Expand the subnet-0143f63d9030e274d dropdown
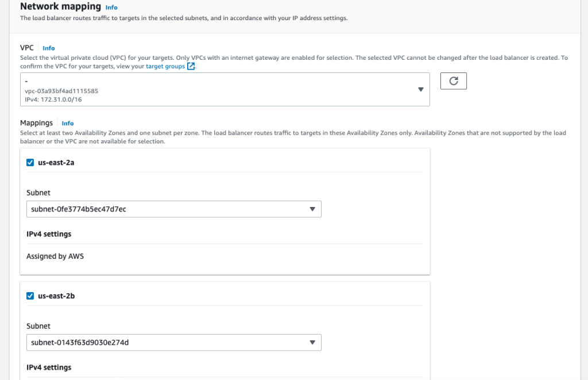588x380 pixels. coord(172,343)
